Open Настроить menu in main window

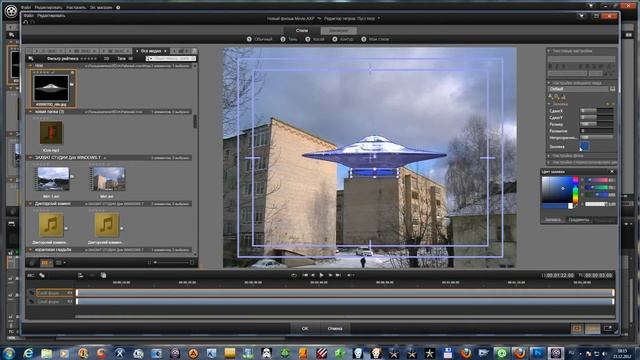[x=76, y=7]
